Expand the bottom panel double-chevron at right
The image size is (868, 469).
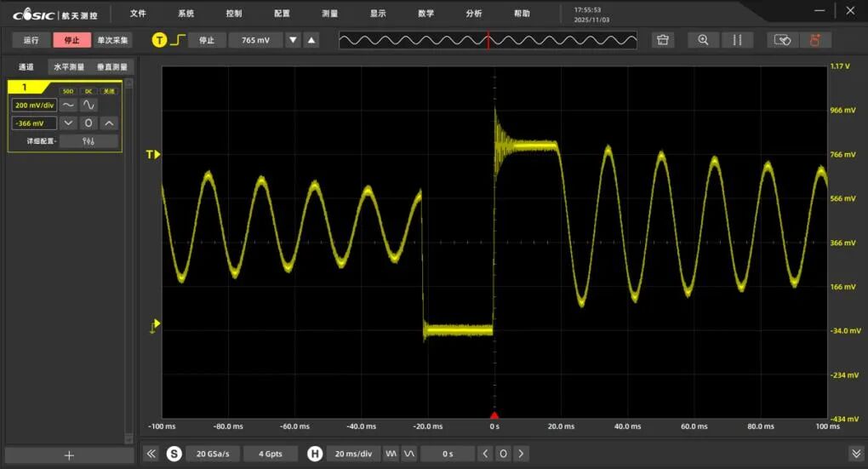tap(855, 454)
